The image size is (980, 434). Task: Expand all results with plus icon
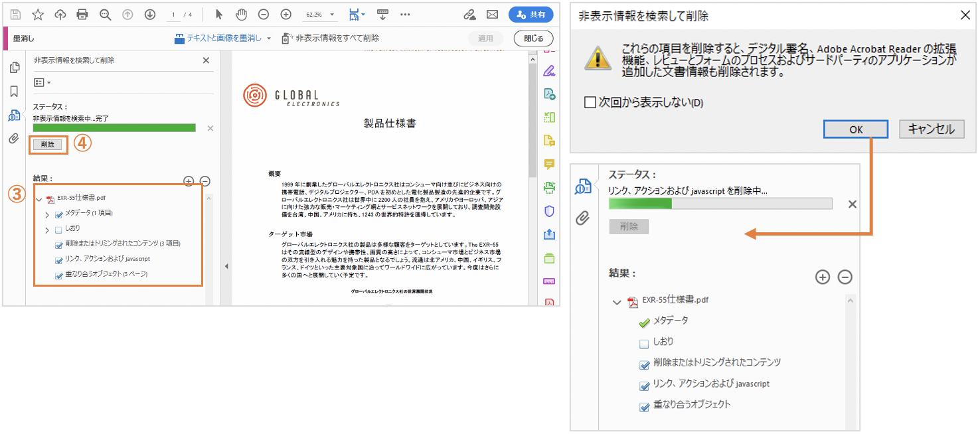pos(189,181)
